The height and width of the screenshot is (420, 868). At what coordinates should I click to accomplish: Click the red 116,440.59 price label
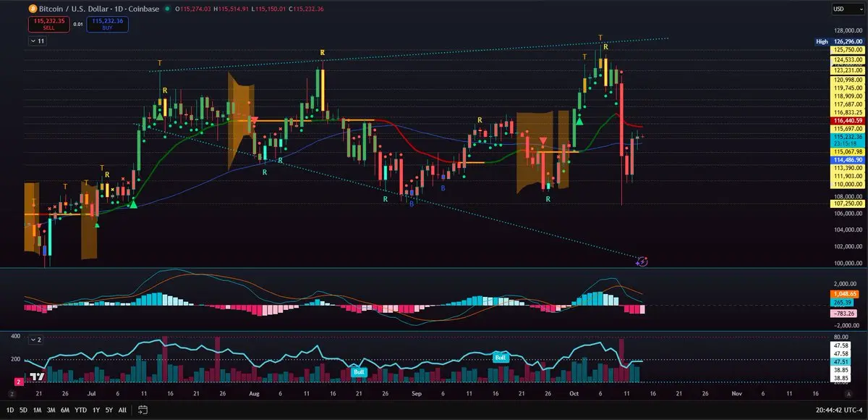[848, 121]
